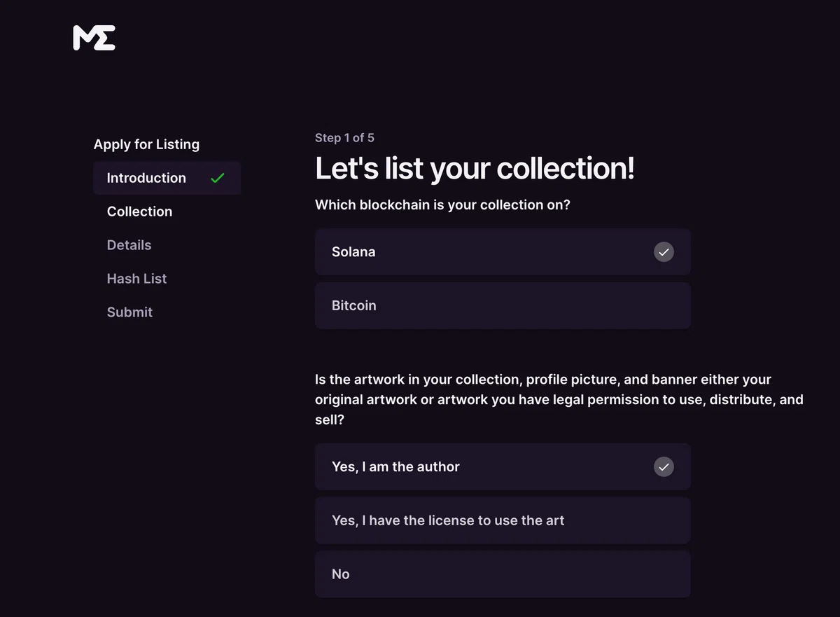Click the 'Solana' text label
The image size is (840, 617).
353,251
